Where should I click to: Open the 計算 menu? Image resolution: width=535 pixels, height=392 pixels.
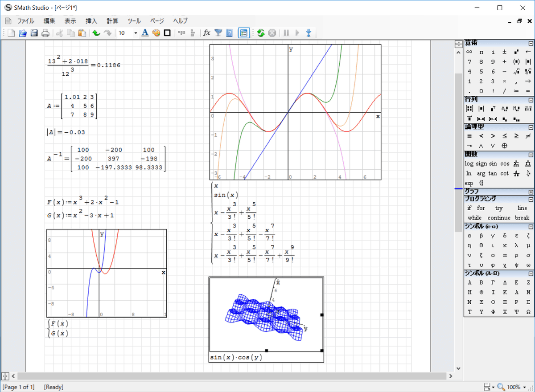pos(113,21)
